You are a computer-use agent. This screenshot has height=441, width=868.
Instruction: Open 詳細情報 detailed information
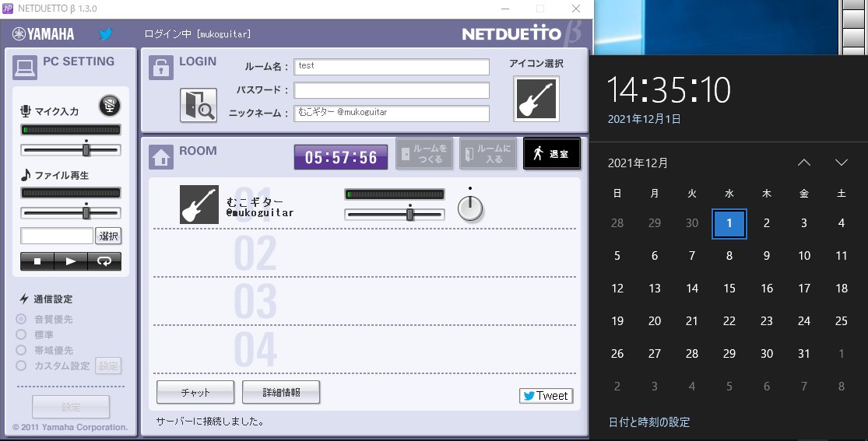click(281, 392)
